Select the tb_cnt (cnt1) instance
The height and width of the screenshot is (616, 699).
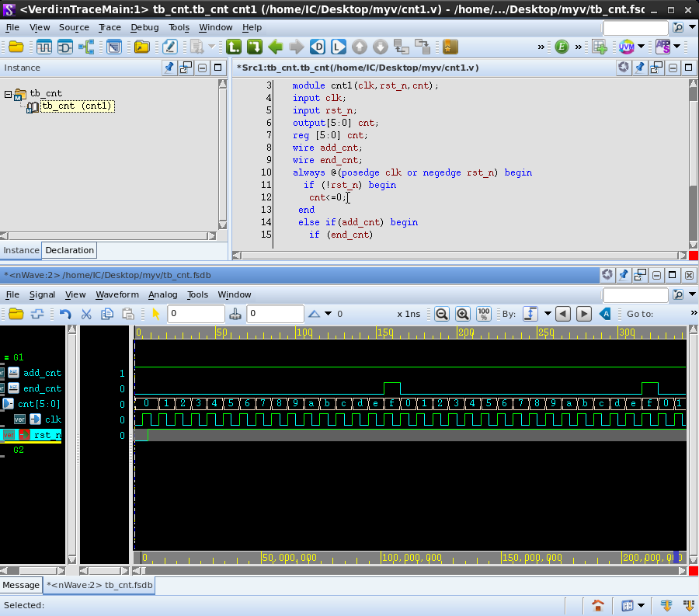coord(77,106)
